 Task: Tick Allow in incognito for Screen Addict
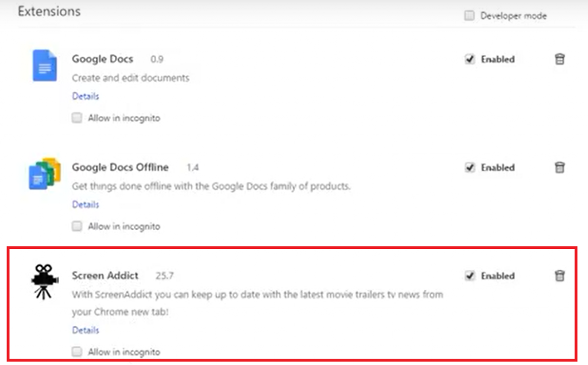click(x=77, y=352)
